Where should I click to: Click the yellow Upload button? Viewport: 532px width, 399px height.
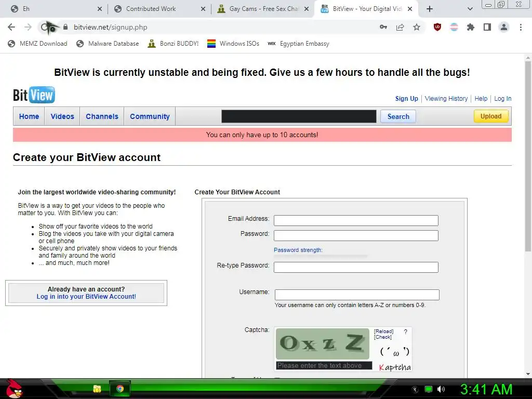click(x=491, y=116)
